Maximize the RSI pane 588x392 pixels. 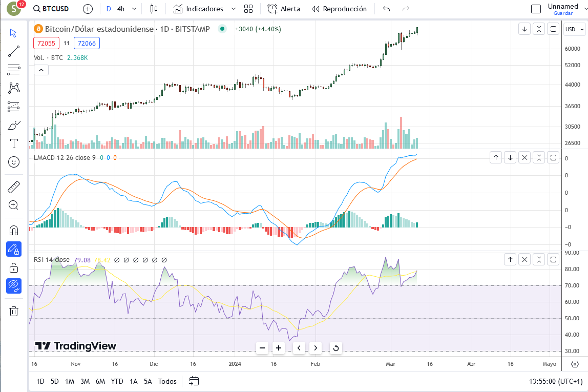(553, 260)
